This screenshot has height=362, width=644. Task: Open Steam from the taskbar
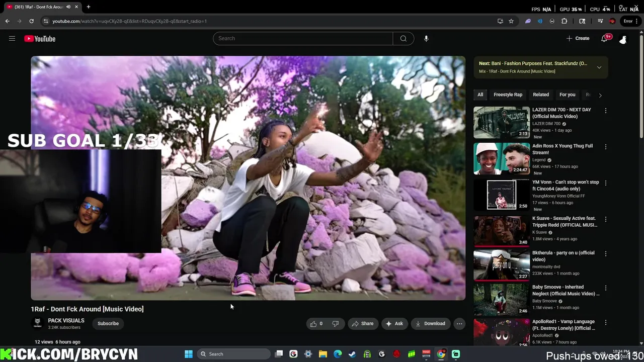[x=352, y=354]
